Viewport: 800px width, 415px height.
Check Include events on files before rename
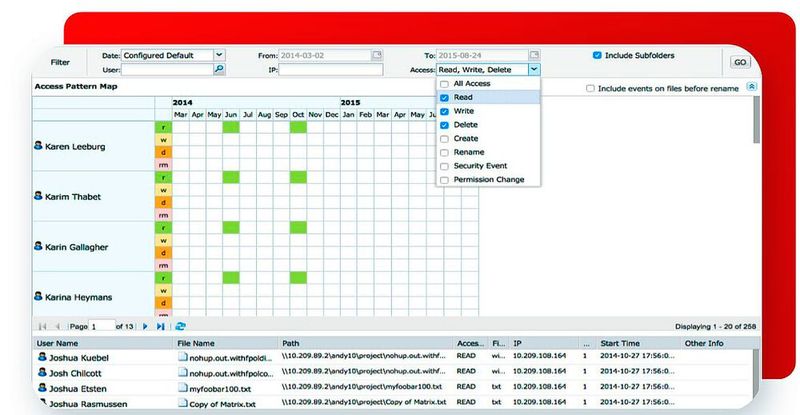coord(590,88)
